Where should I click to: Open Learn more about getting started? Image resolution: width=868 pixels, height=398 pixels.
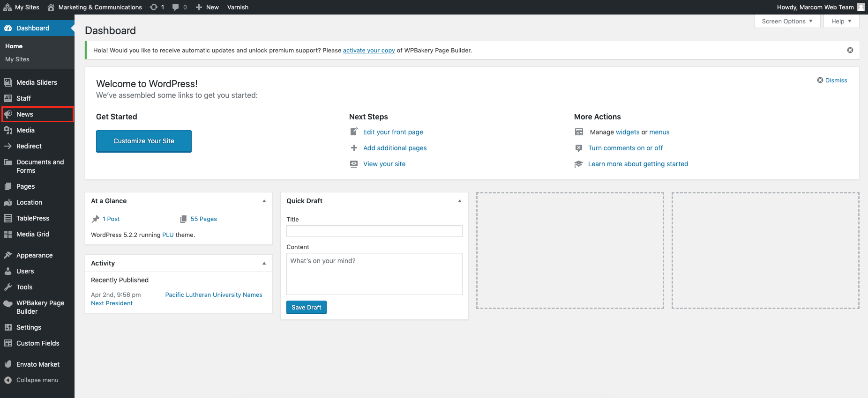638,164
